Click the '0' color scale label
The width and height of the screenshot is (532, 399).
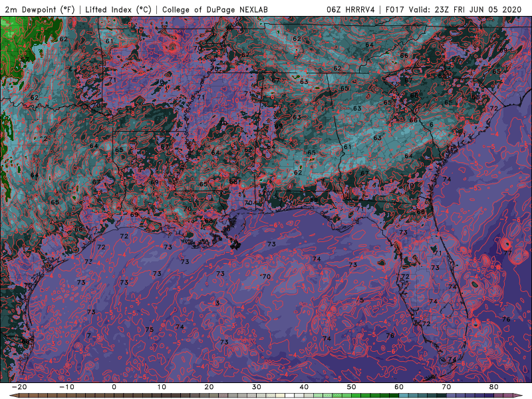click(114, 387)
